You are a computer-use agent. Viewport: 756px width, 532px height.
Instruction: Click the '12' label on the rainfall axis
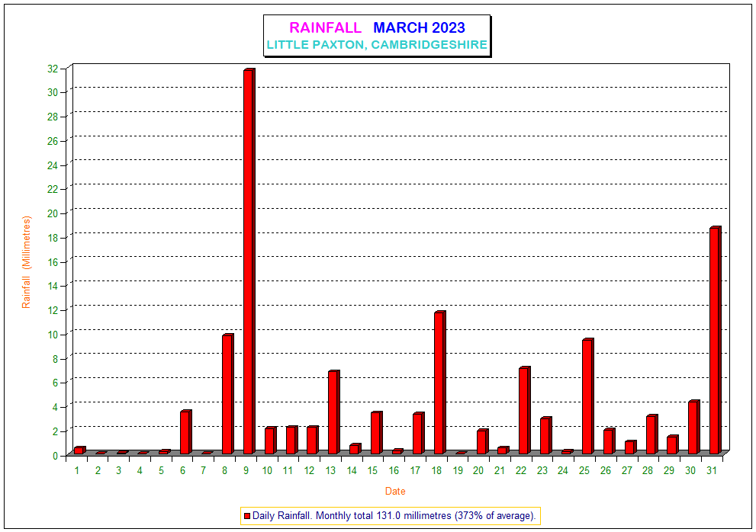coord(53,310)
